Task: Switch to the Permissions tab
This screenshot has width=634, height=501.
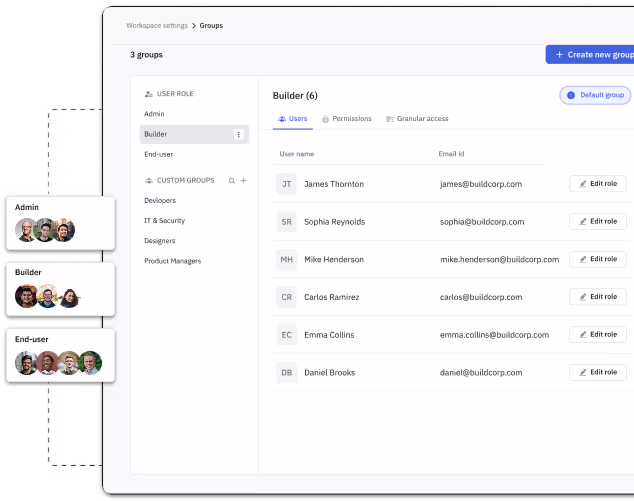Action: pyautogui.click(x=345, y=119)
